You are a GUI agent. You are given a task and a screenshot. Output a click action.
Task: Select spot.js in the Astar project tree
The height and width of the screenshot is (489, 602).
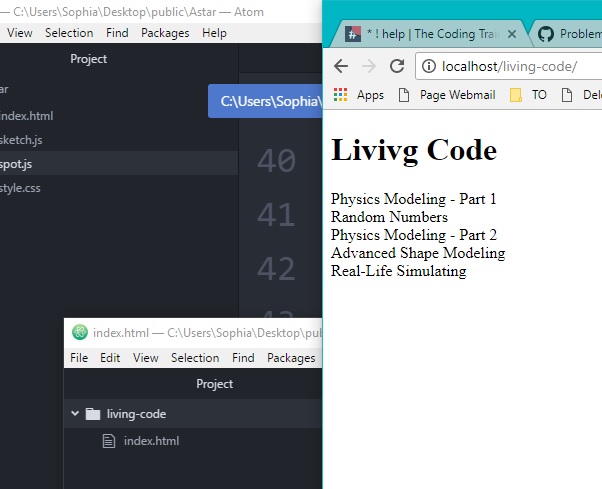coord(21,164)
